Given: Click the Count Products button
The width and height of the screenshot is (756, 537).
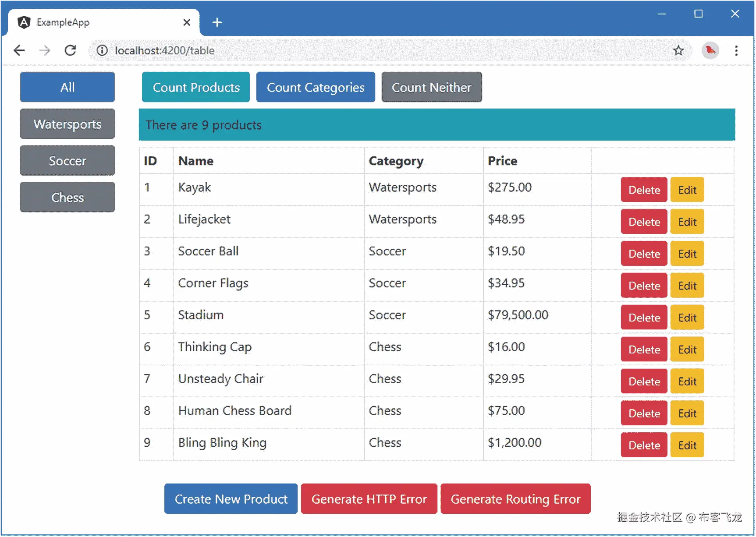Looking at the screenshot, I should tap(196, 87).
